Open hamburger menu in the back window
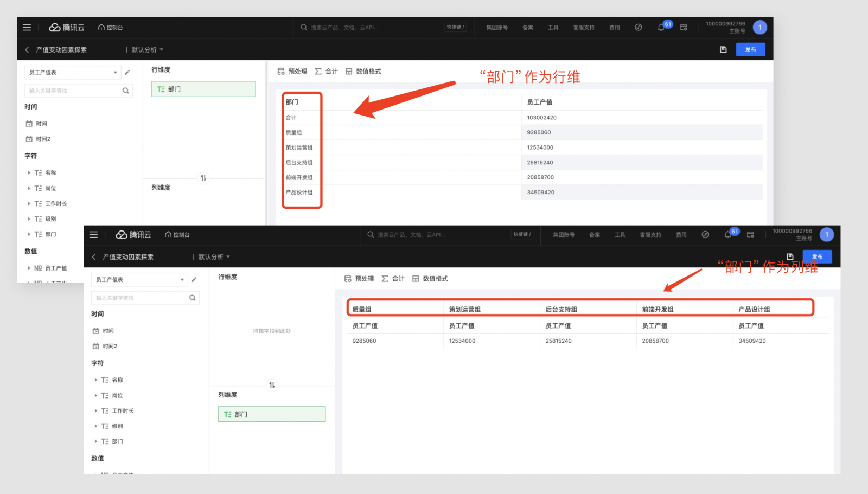868x494 pixels. [x=27, y=27]
